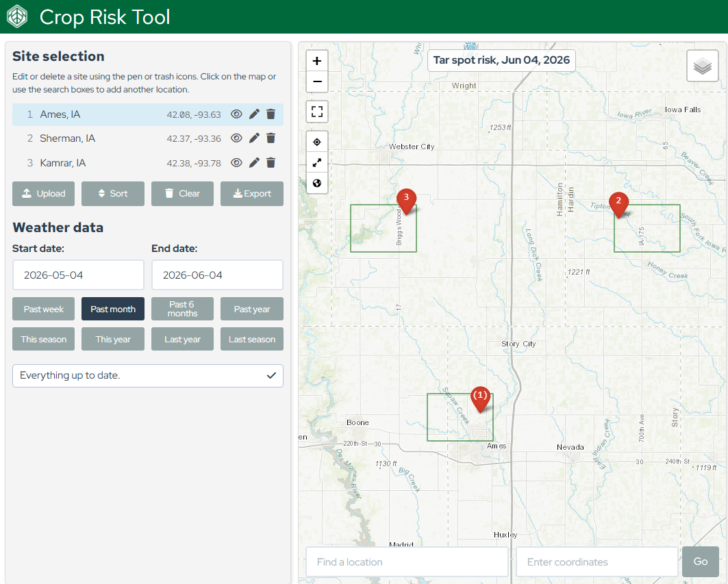Select the Ames, IA site row

148,114
